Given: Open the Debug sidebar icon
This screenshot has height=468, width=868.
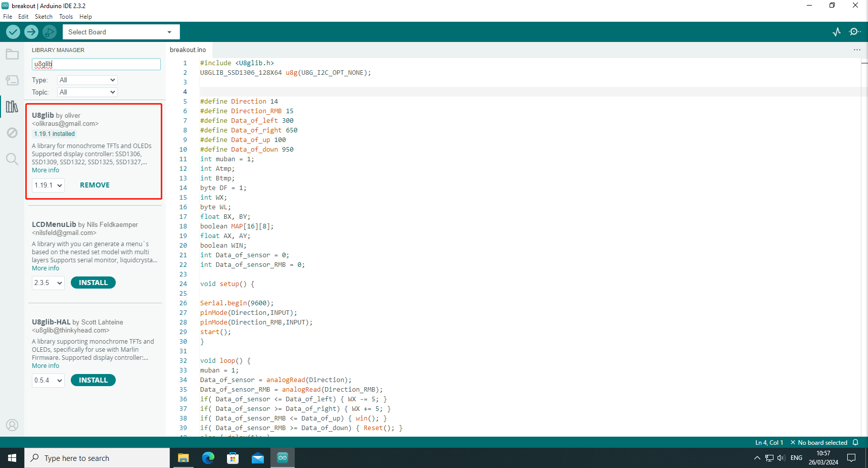Looking at the screenshot, I should (12, 133).
